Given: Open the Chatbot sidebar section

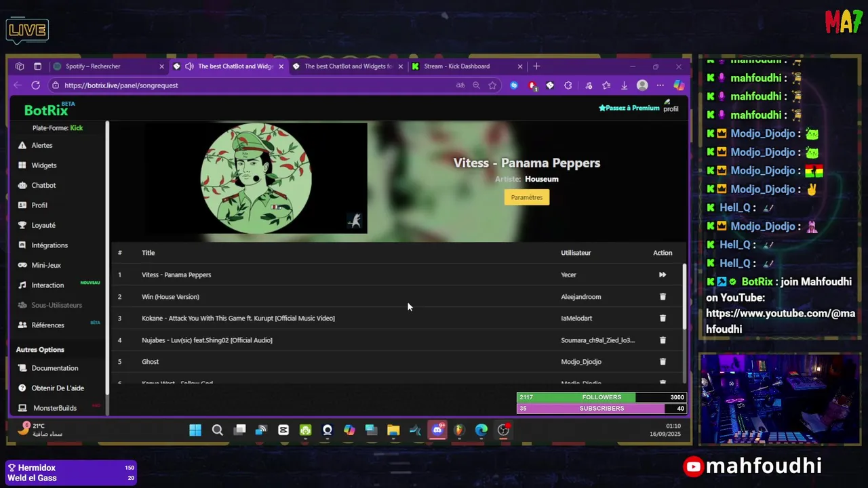Looking at the screenshot, I should [43, 185].
